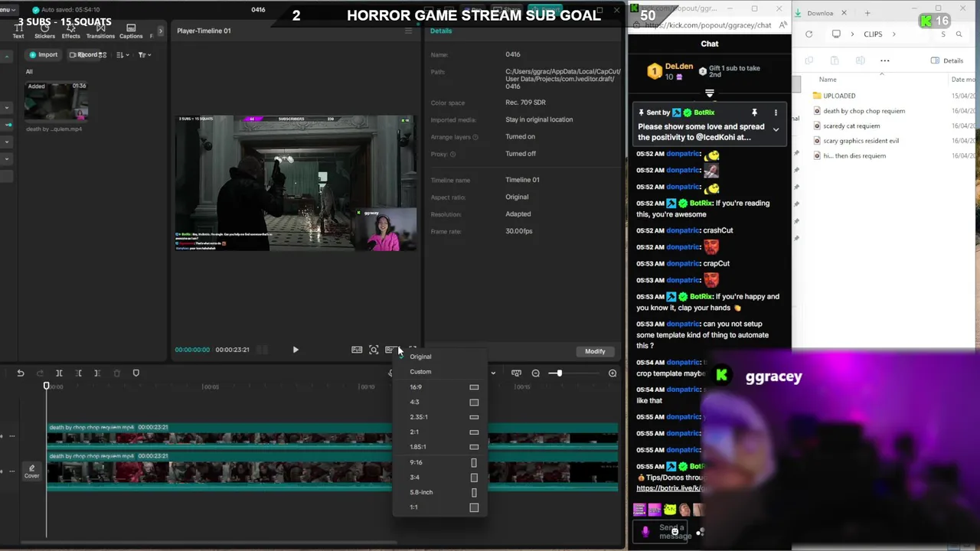Expand more panel tabs with right arrow
980x551 pixels.
pyautogui.click(x=160, y=31)
